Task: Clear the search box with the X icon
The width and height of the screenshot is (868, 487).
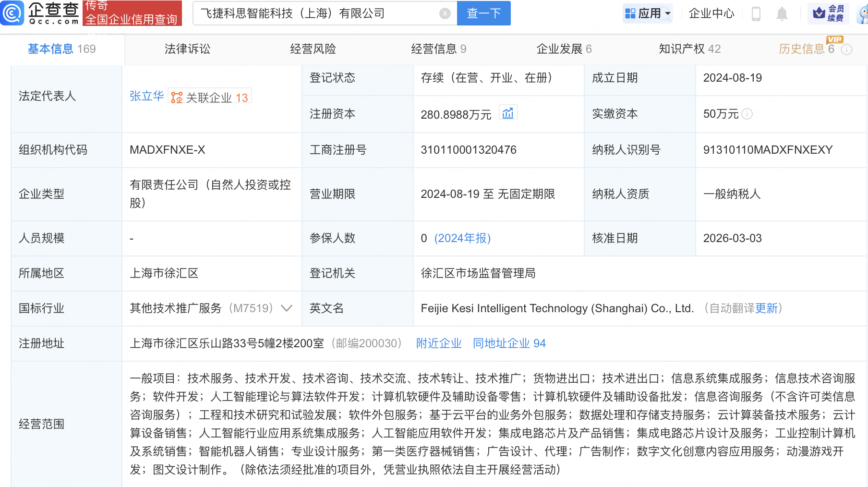Action: (x=444, y=13)
